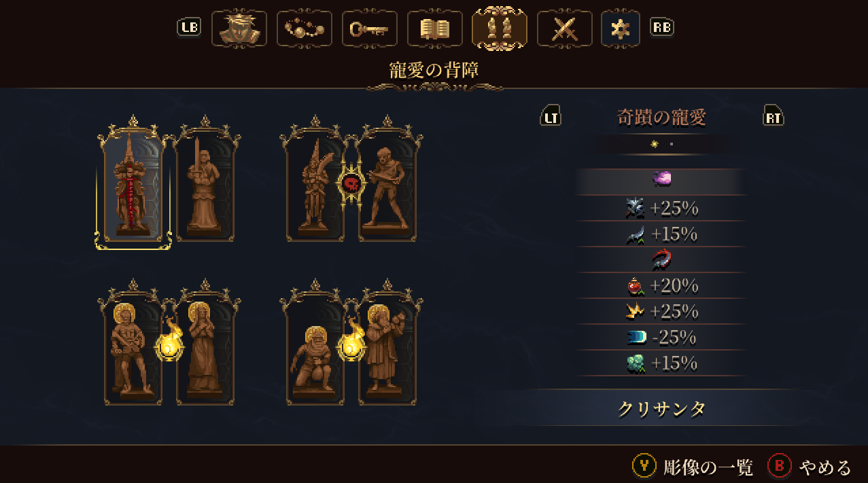Switch to the rosary beads tab
Image resolution: width=868 pixels, height=483 pixels.
coord(304,29)
